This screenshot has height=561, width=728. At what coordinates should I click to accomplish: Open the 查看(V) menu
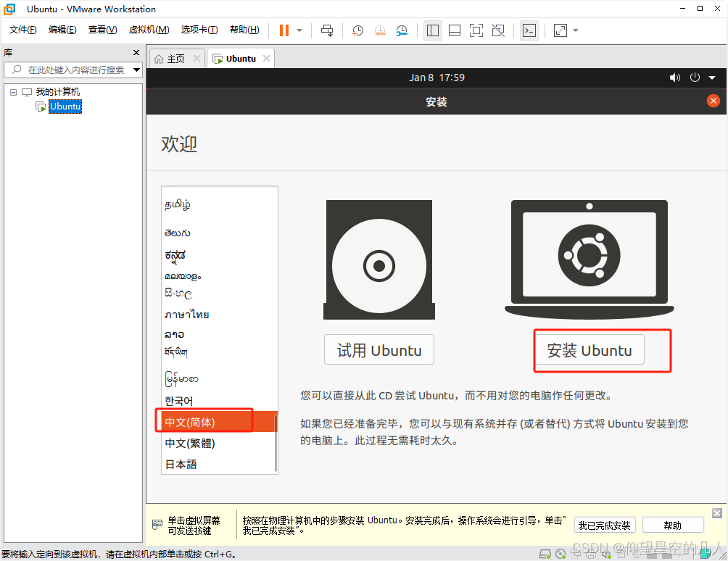pyautogui.click(x=103, y=30)
